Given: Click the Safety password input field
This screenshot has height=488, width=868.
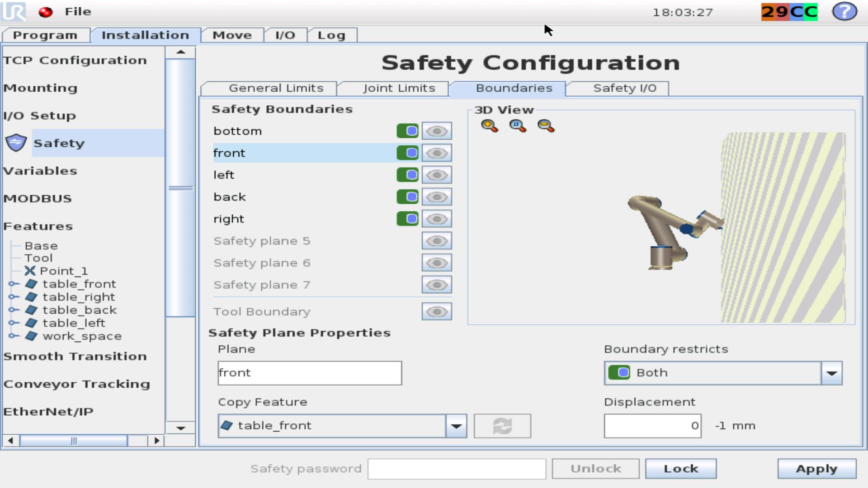Looking at the screenshot, I should click(x=457, y=469).
